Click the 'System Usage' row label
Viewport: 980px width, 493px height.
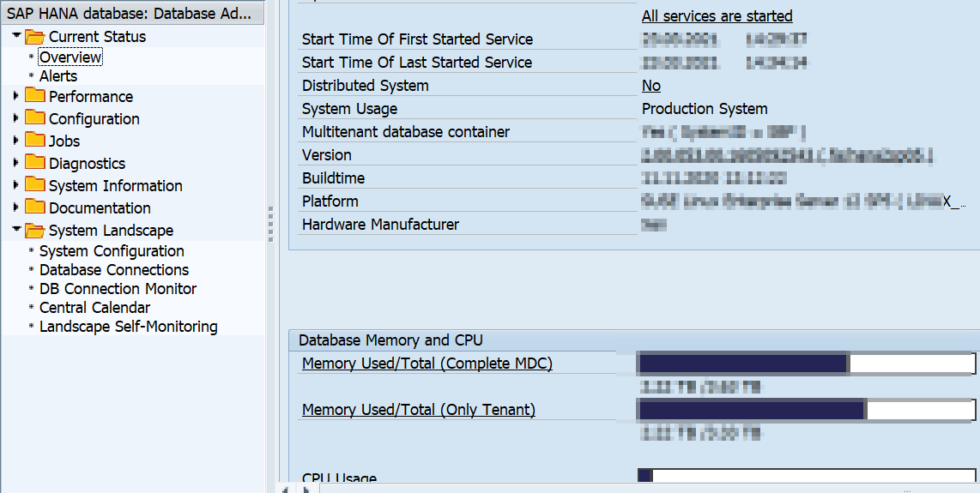click(349, 109)
